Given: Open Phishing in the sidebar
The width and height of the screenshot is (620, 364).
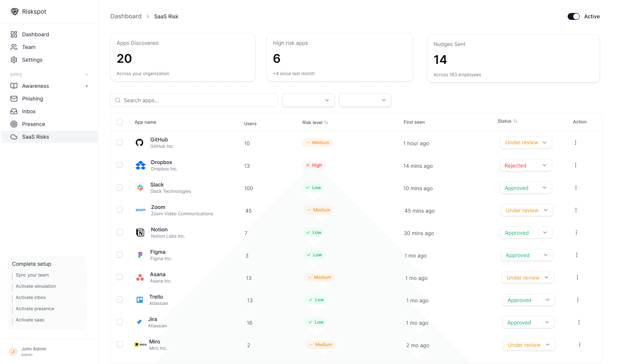Looking at the screenshot, I should [50, 99].
